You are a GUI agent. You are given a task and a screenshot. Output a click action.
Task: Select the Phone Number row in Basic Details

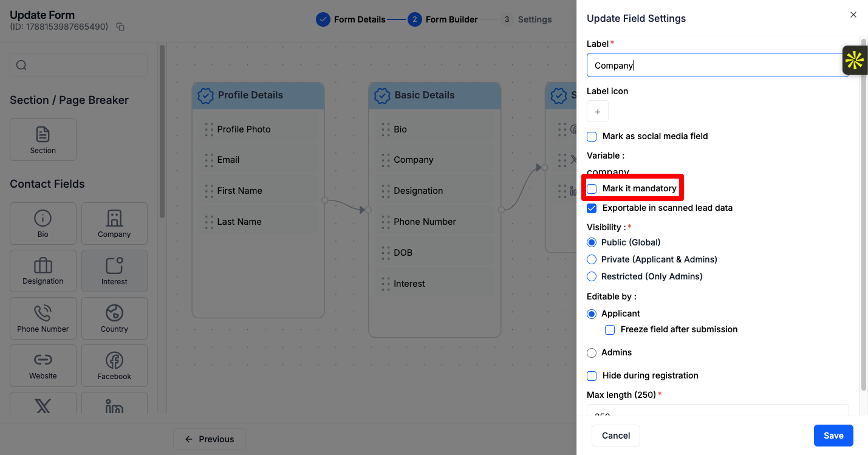coord(435,222)
